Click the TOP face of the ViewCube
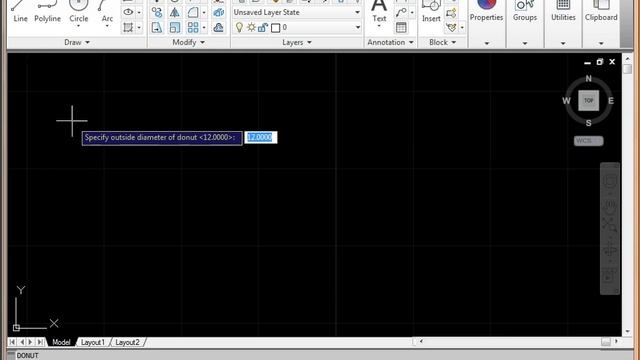The width and height of the screenshot is (640, 360). (x=589, y=100)
